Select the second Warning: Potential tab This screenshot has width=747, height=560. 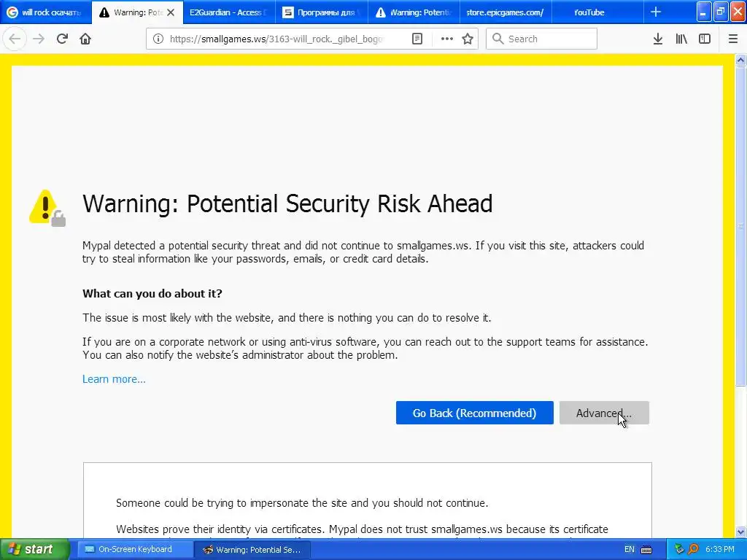(x=414, y=12)
